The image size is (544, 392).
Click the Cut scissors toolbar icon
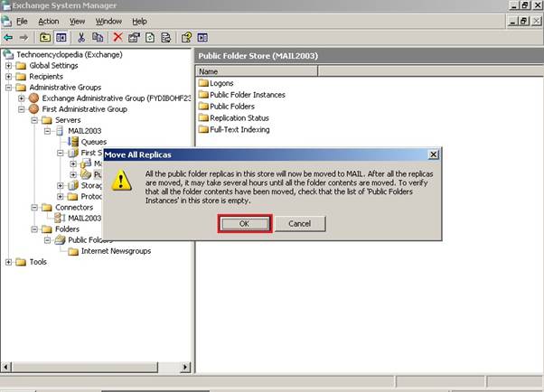(x=81, y=37)
